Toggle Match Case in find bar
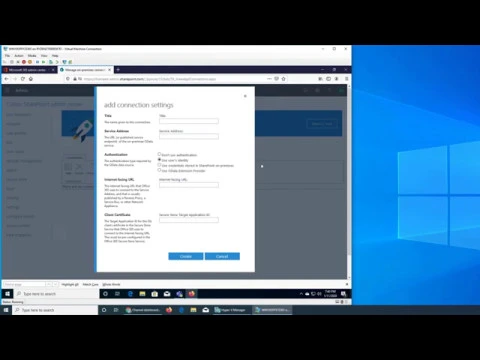 click(90, 284)
